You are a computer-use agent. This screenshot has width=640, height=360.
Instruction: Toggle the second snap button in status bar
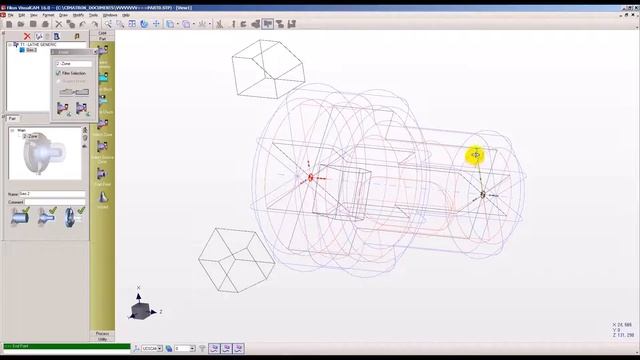(227, 349)
